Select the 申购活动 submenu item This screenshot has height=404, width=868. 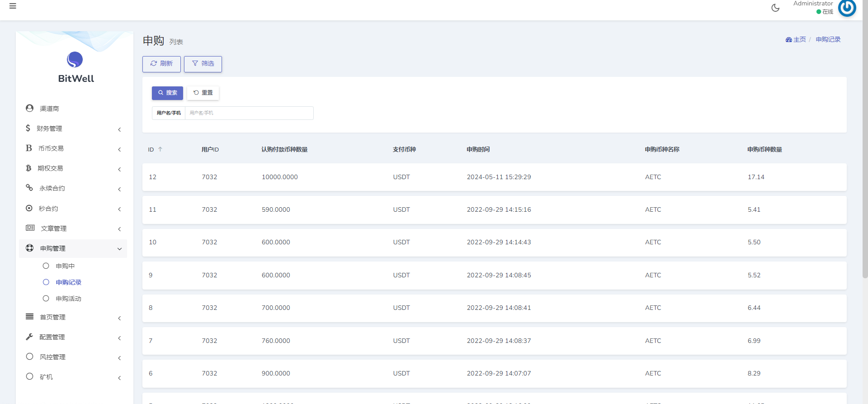tap(68, 299)
